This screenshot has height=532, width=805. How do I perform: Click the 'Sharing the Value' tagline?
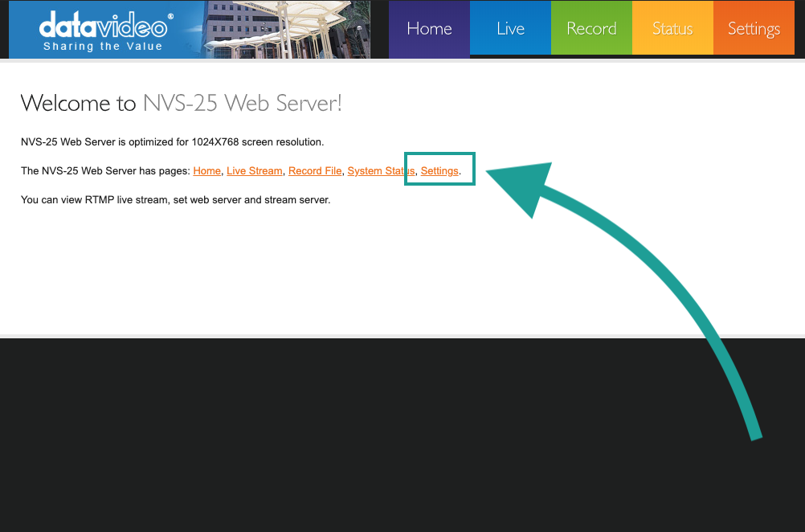(103, 47)
